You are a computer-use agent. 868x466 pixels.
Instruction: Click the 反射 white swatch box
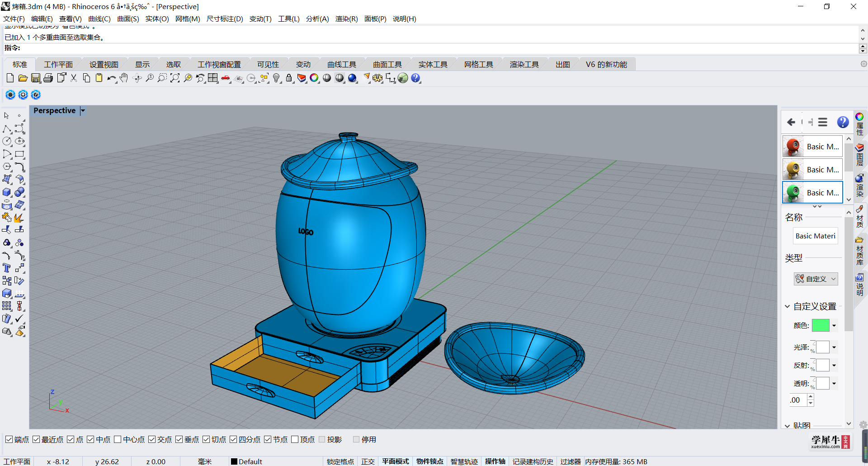(x=823, y=365)
